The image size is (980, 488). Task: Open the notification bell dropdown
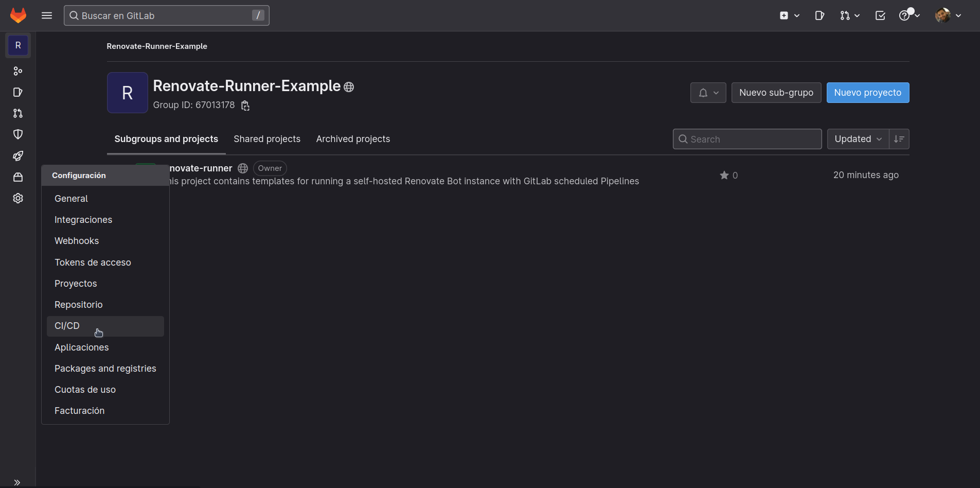tap(708, 93)
